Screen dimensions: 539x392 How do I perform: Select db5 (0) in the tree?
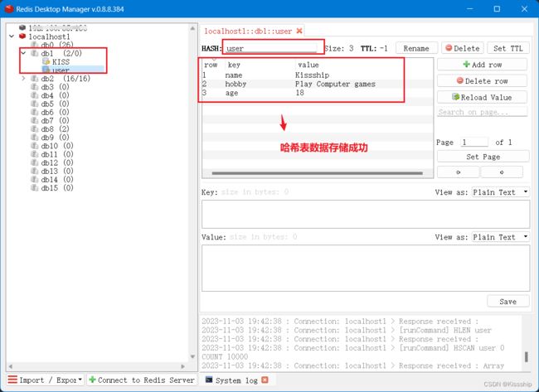55,104
